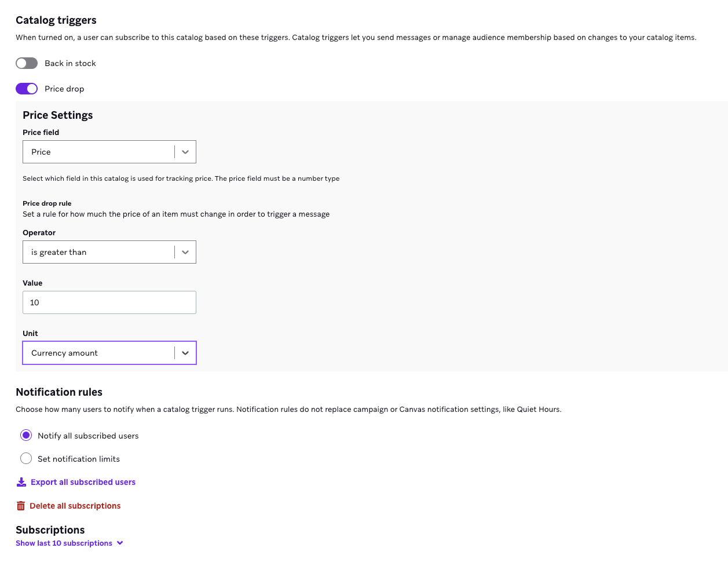Viewport: 728px width, 566px height.
Task: Click the Price drop label text
Action: point(64,89)
